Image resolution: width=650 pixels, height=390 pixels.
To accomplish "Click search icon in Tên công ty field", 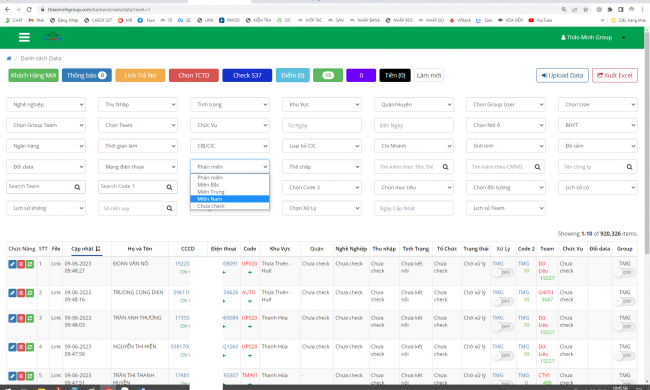I will point(629,167).
